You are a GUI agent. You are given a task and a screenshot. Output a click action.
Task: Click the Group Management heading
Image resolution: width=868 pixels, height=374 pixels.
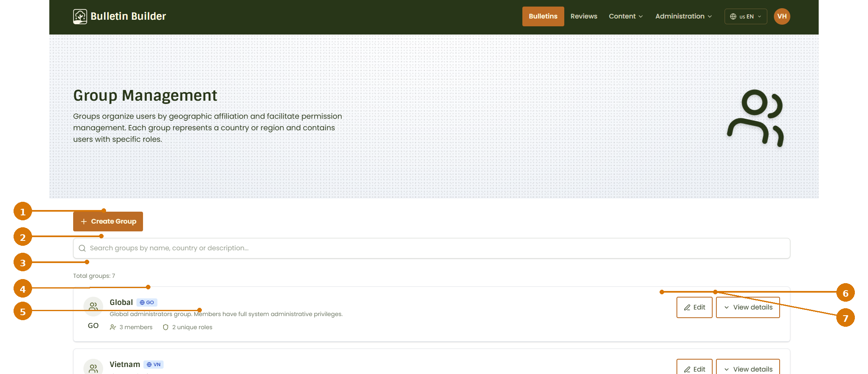pyautogui.click(x=145, y=95)
